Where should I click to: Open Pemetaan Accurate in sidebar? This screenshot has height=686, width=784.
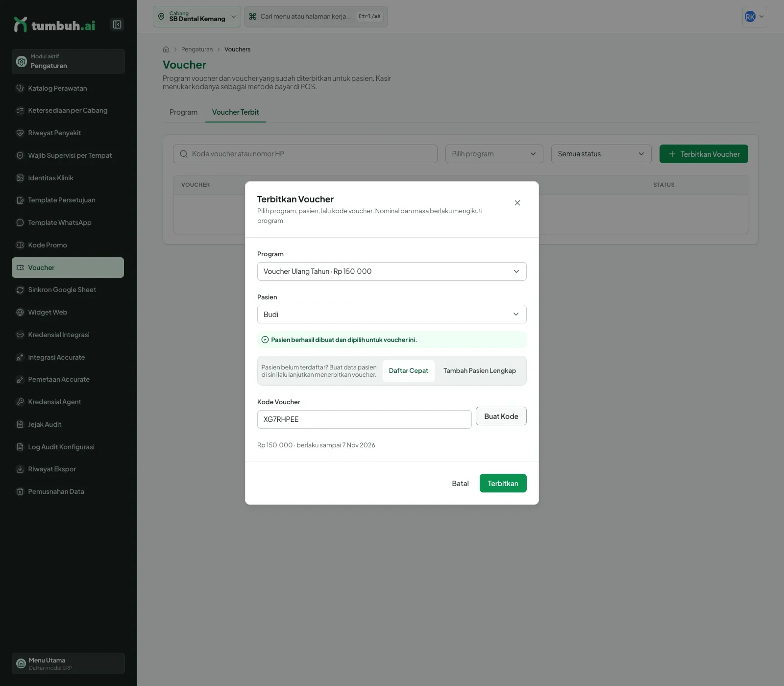pyautogui.click(x=68, y=379)
